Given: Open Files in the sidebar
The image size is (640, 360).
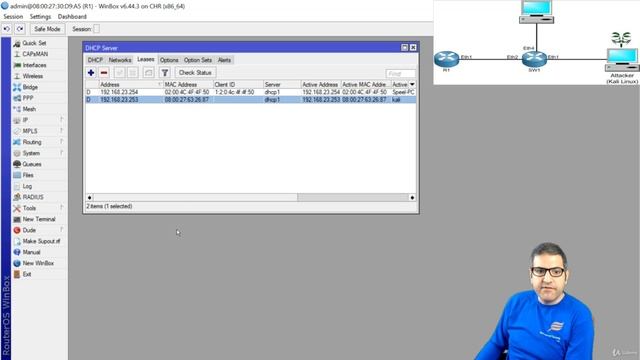Looking at the screenshot, I should [28, 176].
